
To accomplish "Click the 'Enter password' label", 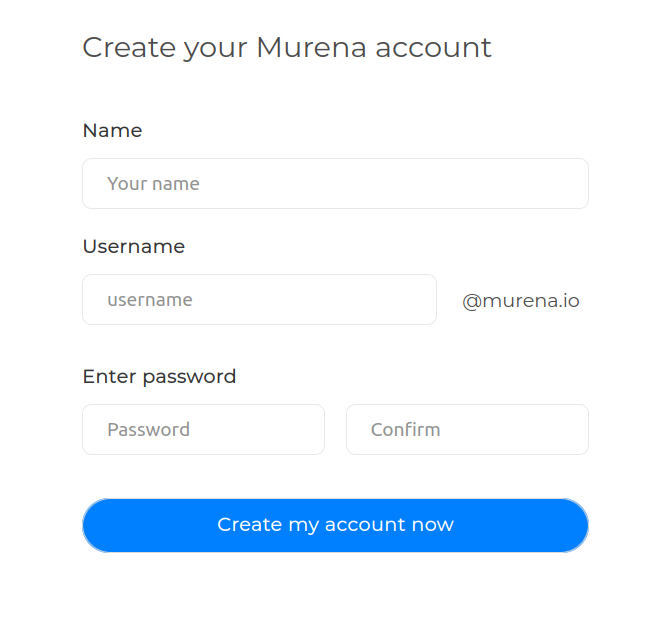I will [x=159, y=377].
